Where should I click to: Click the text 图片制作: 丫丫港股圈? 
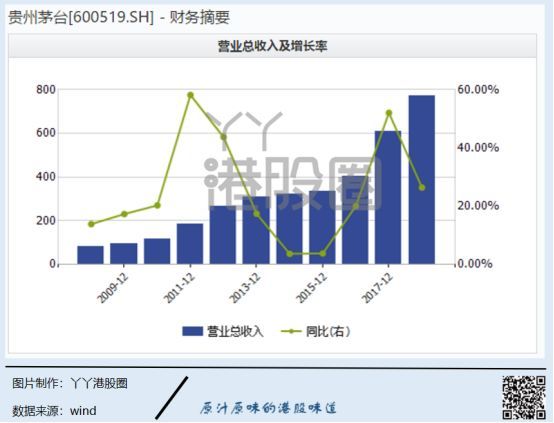click(x=70, y=383)
